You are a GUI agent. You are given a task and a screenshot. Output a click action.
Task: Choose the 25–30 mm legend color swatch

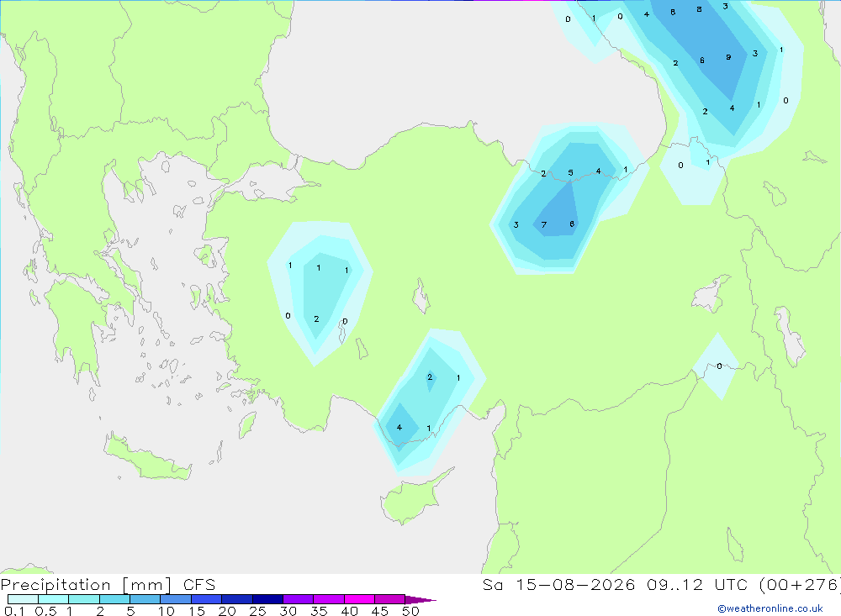pyautogui.click(x=267, y=599)
